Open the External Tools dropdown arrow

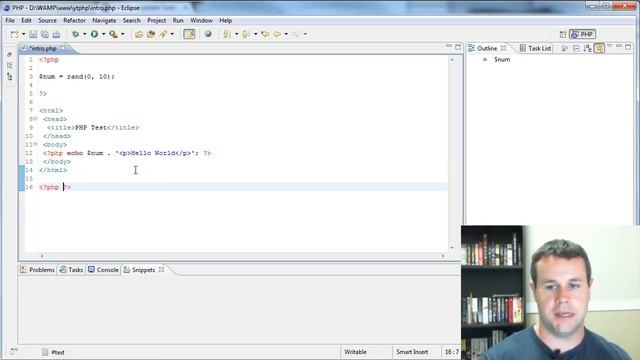(x=122, y=34)
